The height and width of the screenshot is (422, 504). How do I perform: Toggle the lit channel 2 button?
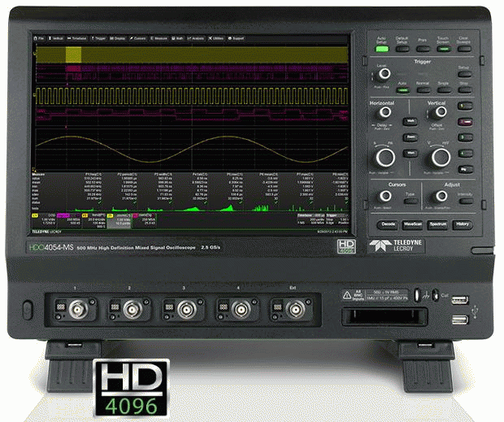point(465,122)
